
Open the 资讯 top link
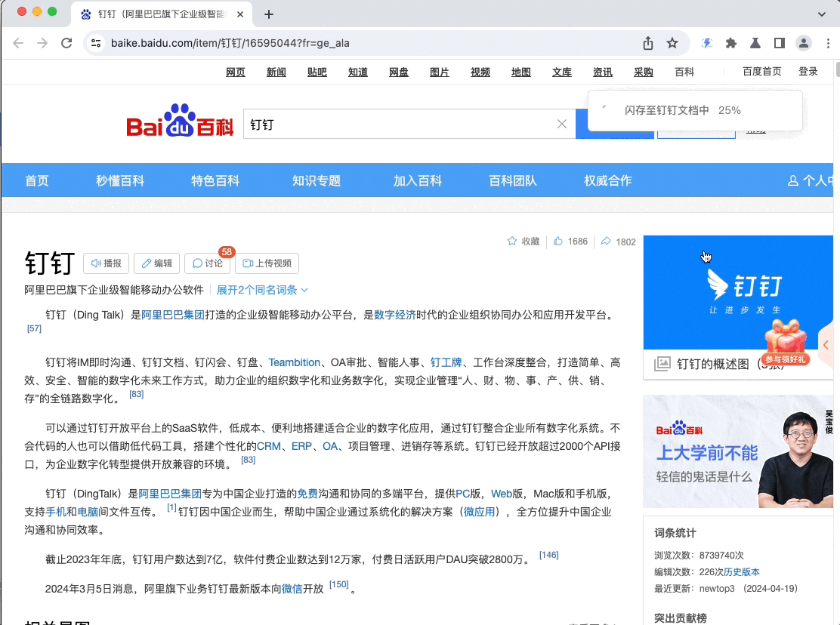(x=603, y=72)
